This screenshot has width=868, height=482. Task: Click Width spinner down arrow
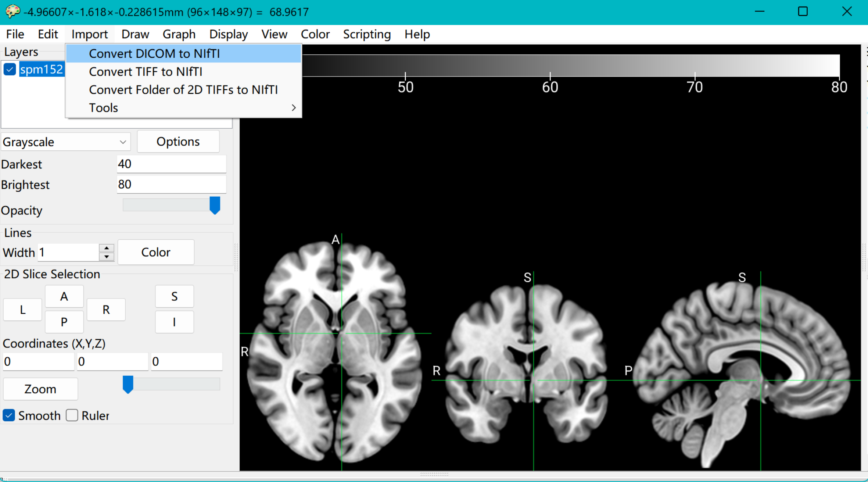pyautogui.click(x=107, y=257)
